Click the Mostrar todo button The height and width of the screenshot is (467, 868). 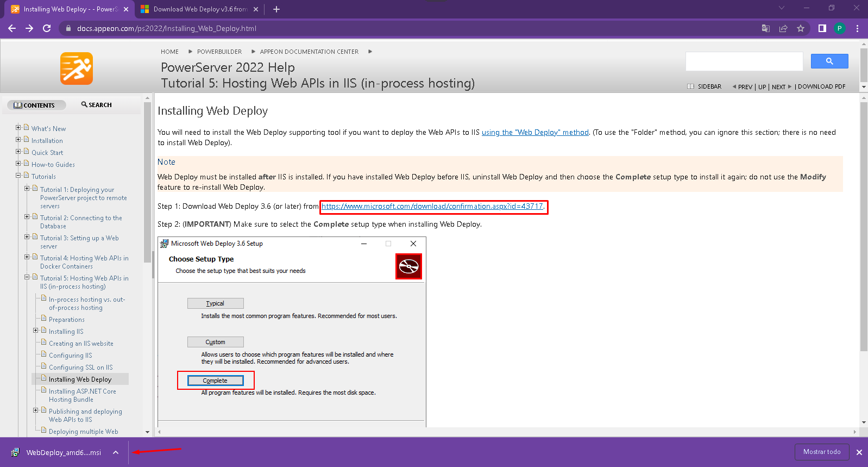point(821,452)
